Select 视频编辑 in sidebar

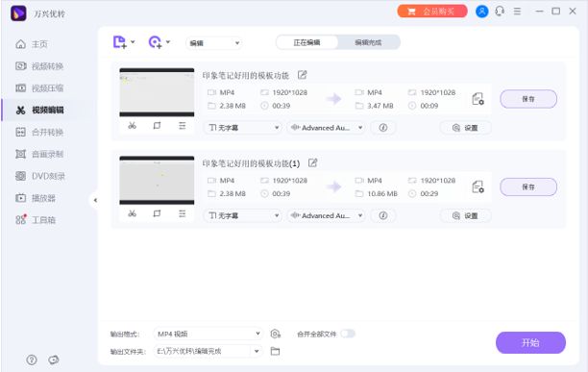(x=39, y=111)
